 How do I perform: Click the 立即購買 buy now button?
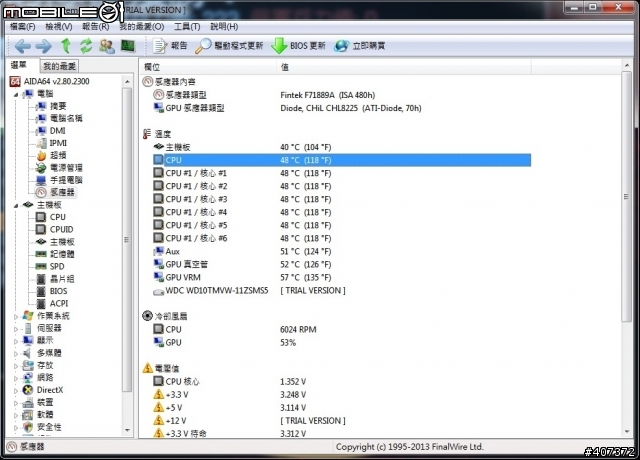(360, 46)
